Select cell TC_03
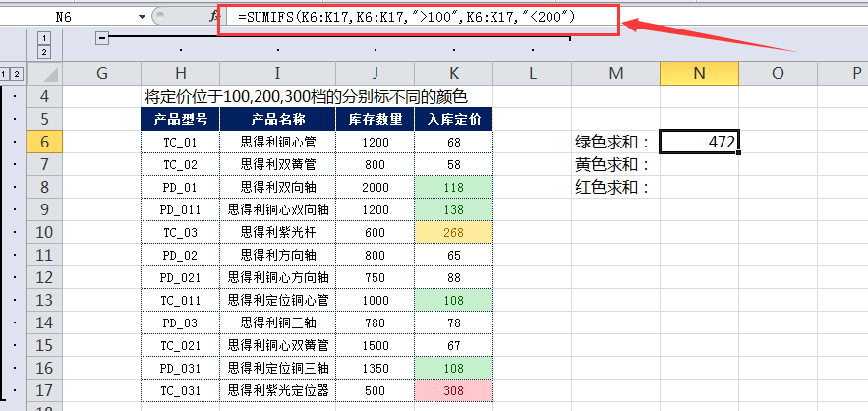 point(181,233)
